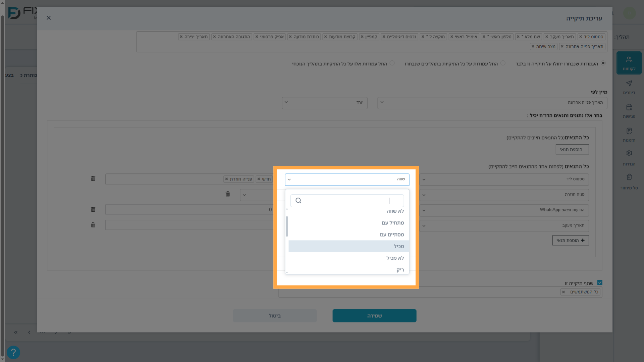The height and width of the screenshot is (362, 644).
Task: Select radio העמודות שנבחרו יחולו על תיקייה זו בלבד
Action: [603, 63]
